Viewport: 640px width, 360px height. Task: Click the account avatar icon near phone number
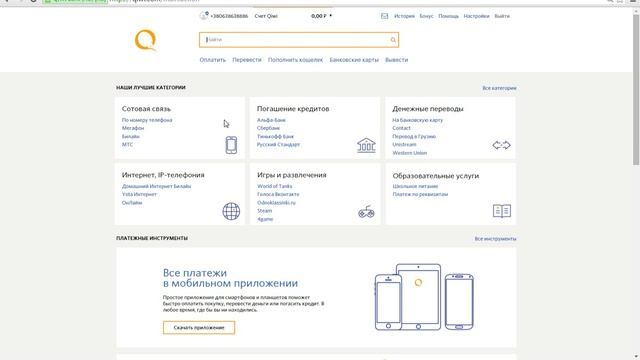204,16
